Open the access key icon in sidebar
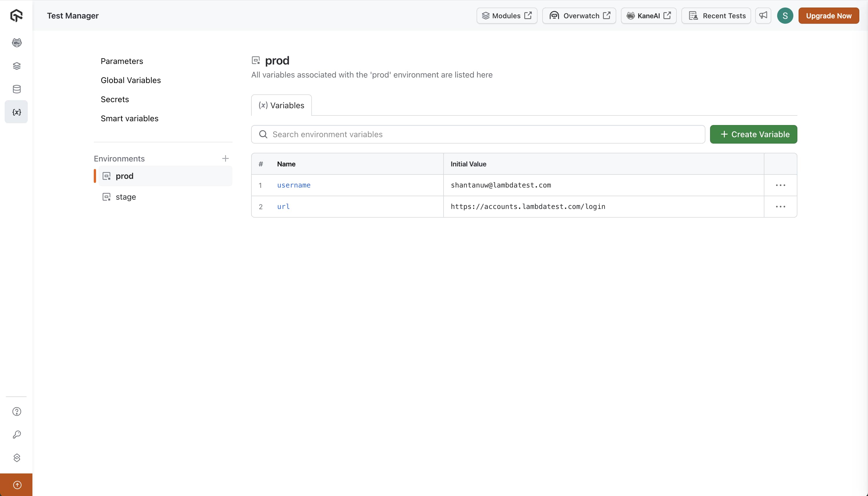868x496 pixels. pos(17,435)
